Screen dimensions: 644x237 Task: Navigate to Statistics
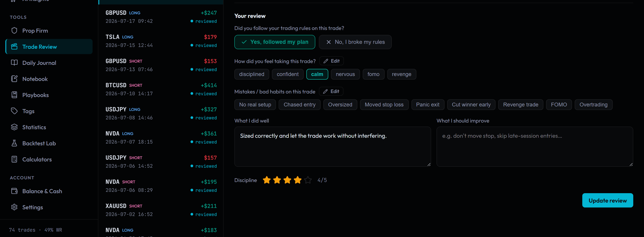[49, 127]
